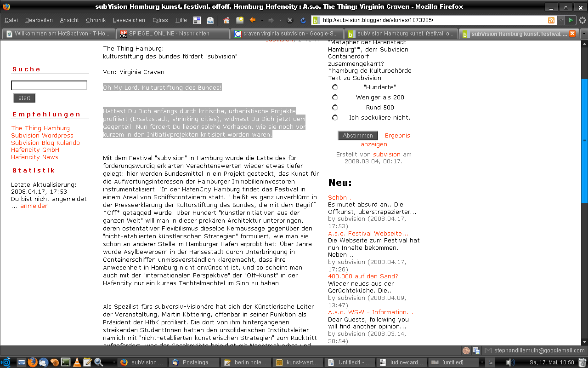Open "The Thing Hamburg" recommendation link

click(x=40, y=128)
